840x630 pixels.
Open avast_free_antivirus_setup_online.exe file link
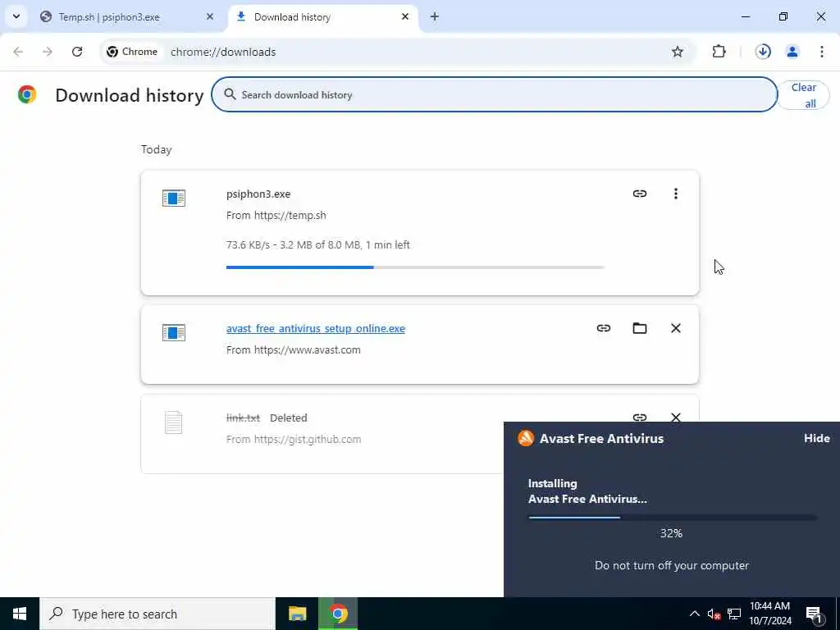pyautogui.click(x=316, y=328)
